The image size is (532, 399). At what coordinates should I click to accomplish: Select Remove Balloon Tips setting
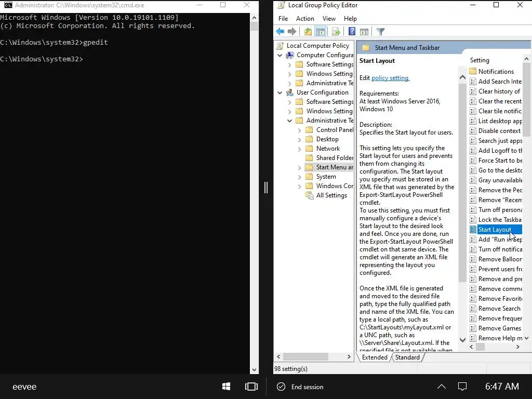pyautogui.click(x=496, y=259)
